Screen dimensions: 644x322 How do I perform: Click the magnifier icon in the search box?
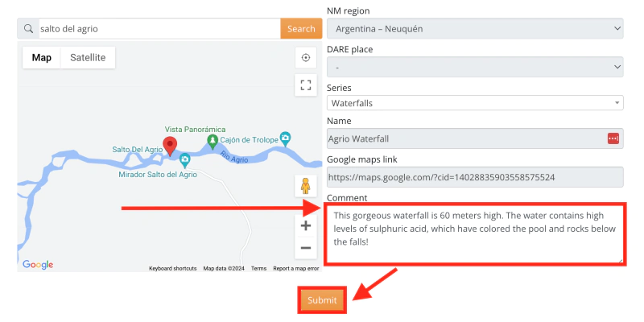click(x=28, y=29)
